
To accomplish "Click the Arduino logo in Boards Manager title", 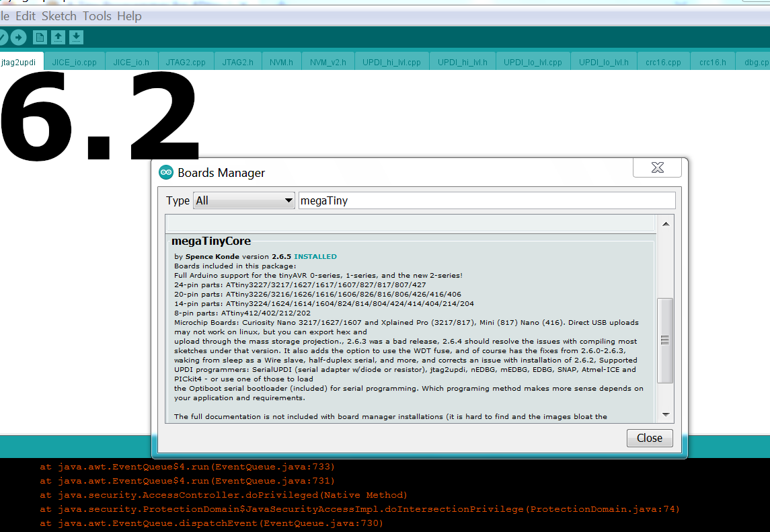I will [166, 172].
